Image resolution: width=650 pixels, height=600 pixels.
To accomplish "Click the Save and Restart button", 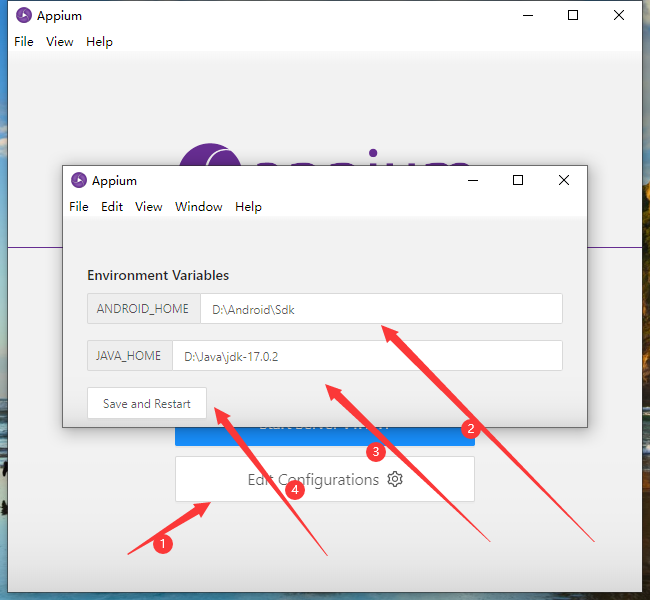I will [147, 403].
